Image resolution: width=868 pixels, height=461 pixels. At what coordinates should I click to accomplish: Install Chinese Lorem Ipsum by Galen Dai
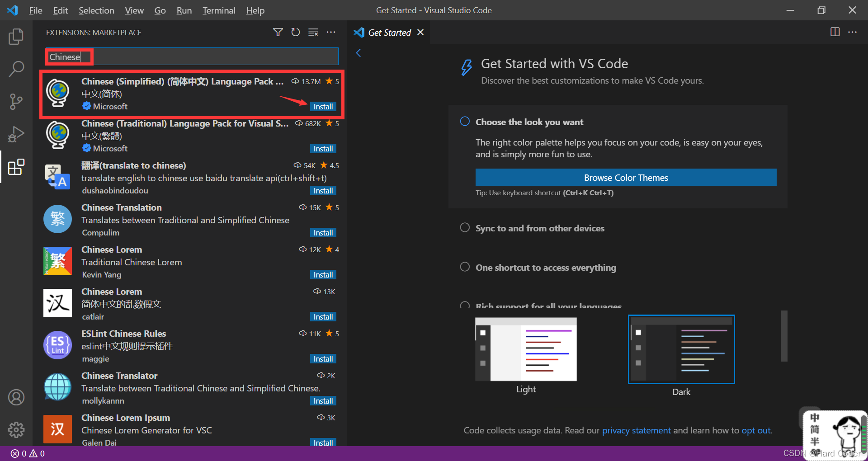(323, 442)
